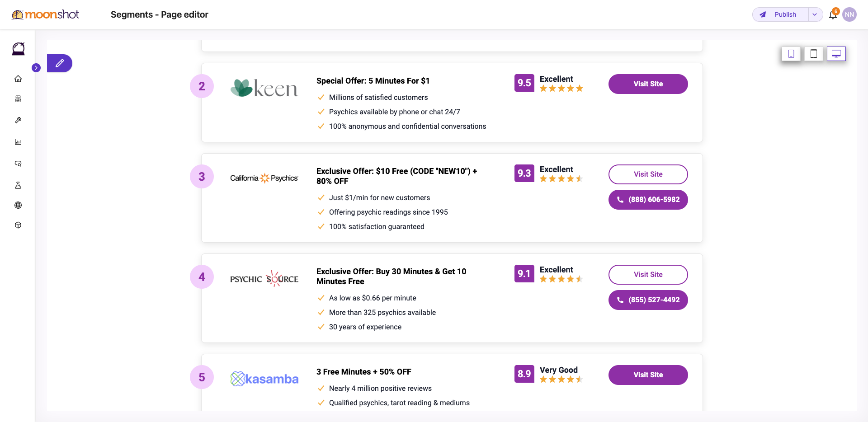Click '100% anonymous and confidential conversations' text
This screenshot has width=868, height=422.
click(408, 127)
